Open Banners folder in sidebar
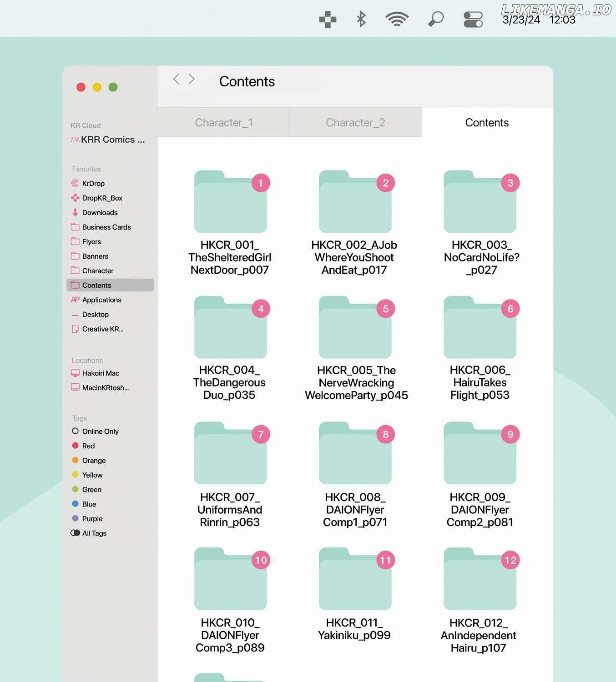The width and height of the screenshot is (616, 682). pos(110,256)
